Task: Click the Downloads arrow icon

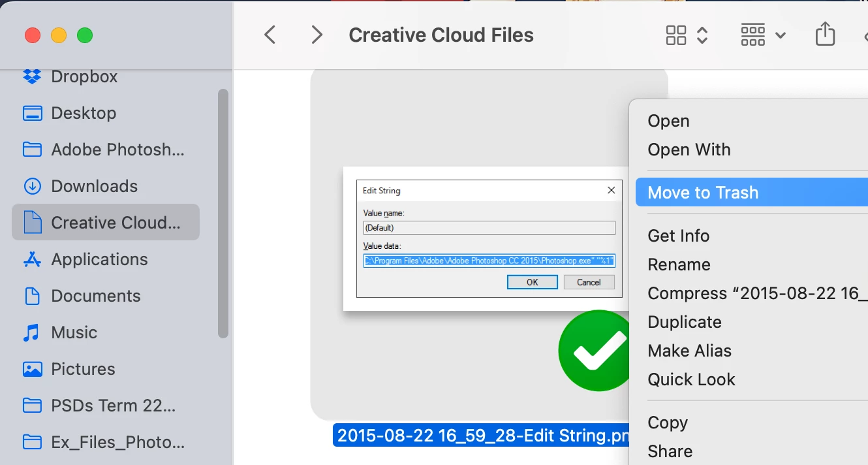Action: coord(32,186)
